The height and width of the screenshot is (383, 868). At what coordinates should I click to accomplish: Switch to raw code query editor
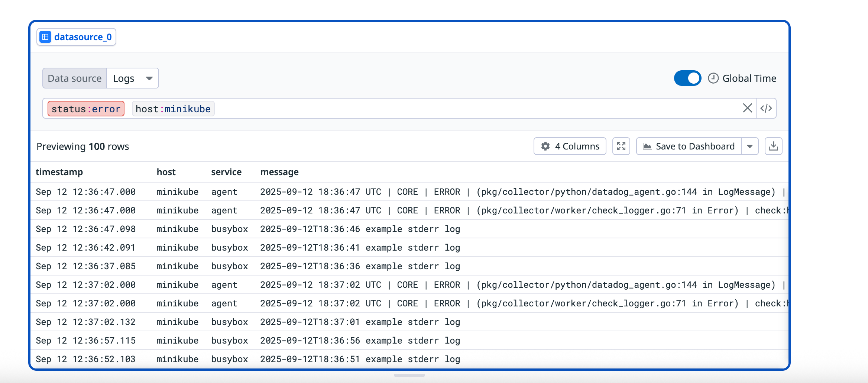click(x=766, y=108)
